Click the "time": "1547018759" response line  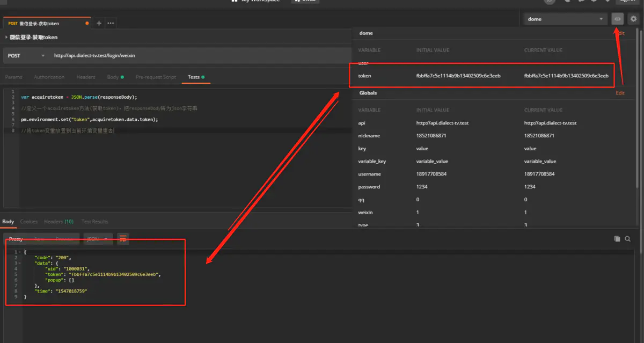[61, 291]
